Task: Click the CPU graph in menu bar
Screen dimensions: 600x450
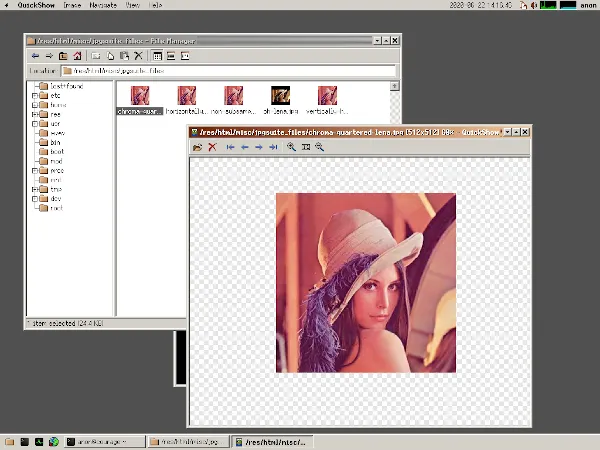Action: click(x=548, y=5)
